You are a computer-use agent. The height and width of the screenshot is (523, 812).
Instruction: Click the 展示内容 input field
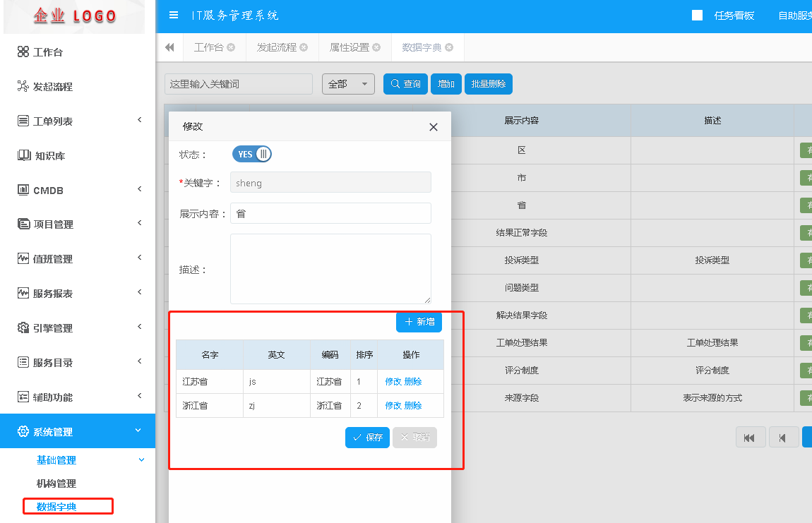click(330, 213)
